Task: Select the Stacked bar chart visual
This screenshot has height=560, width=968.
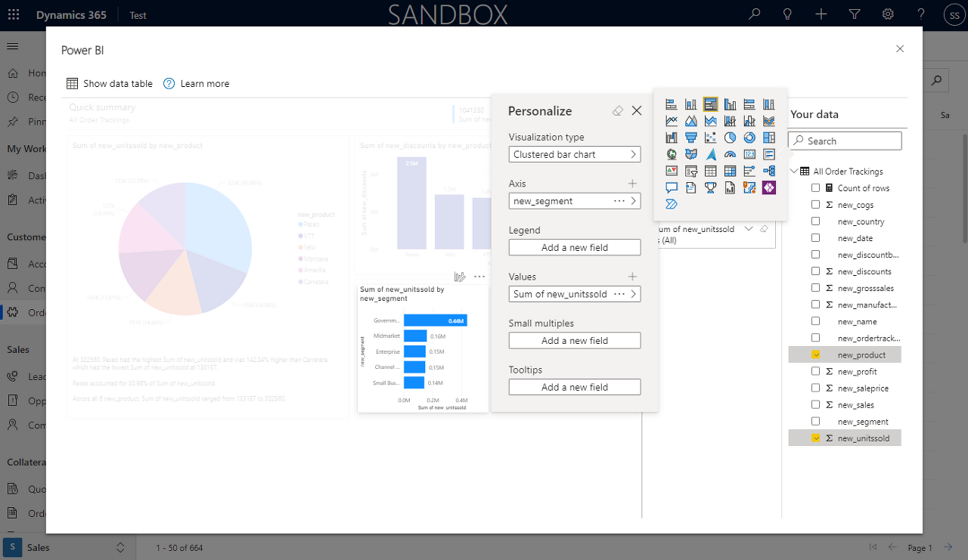Action: (x=671, y=104)
